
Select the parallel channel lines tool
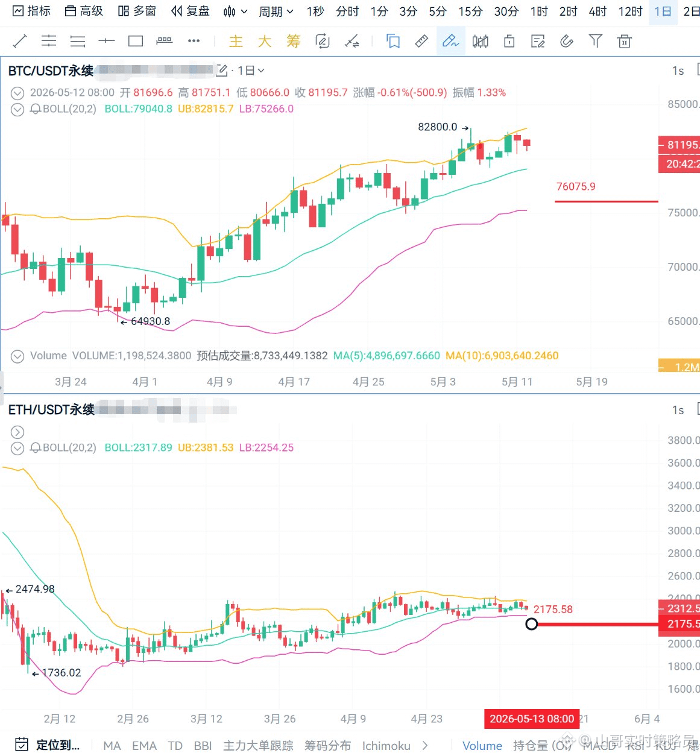point(49,41)
